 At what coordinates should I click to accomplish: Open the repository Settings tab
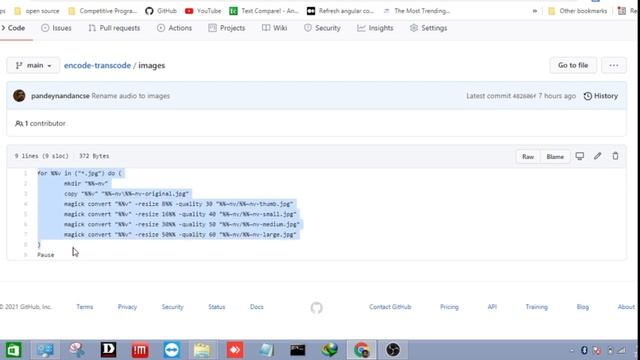(x=429, y=28)
